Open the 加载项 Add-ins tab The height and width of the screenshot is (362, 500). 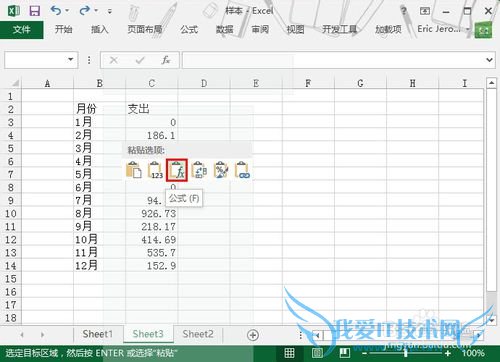tap(388, 29)
